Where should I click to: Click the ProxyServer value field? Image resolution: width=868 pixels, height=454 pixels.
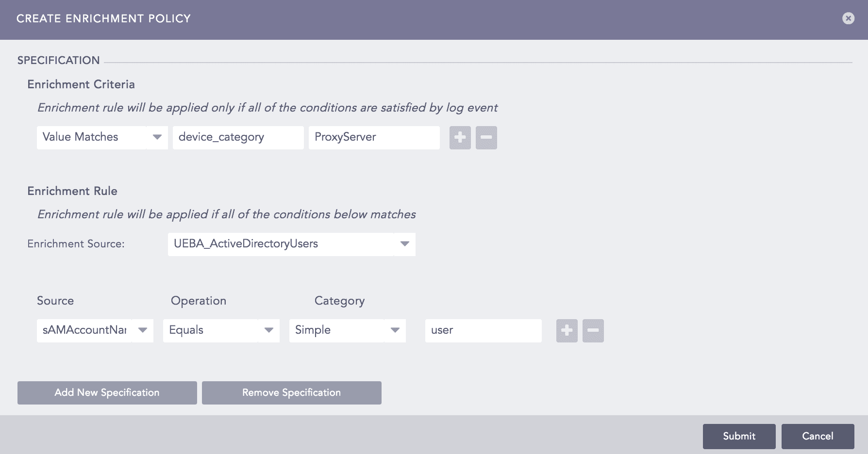[374, 137]
